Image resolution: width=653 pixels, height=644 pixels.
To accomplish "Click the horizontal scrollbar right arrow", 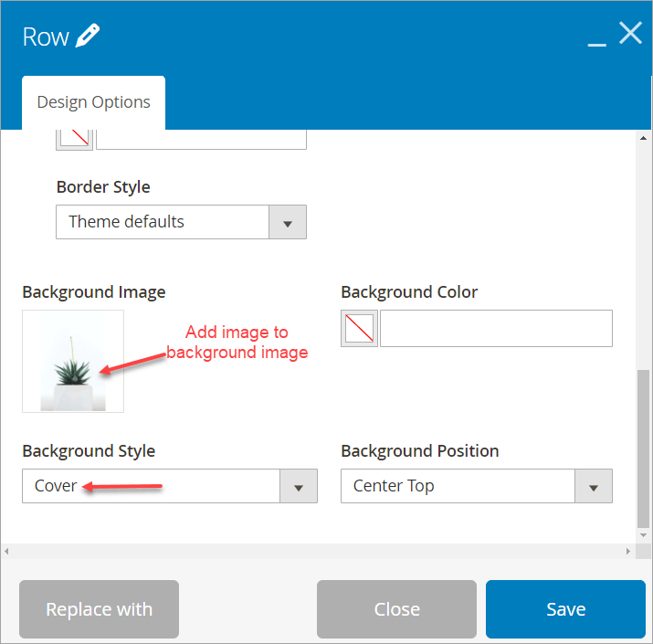I will click(x=628, y=551).
